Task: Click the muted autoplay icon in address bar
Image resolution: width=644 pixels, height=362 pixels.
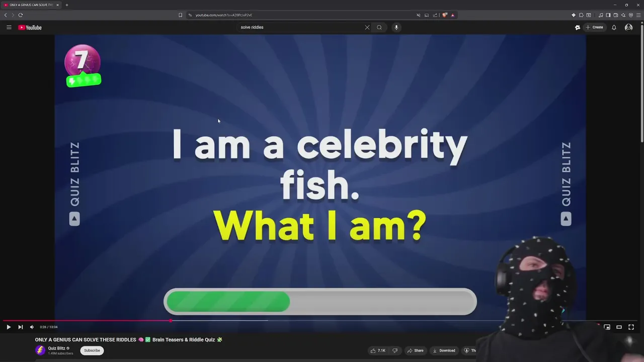Action: pyautogui.click(x=418, y=15)
